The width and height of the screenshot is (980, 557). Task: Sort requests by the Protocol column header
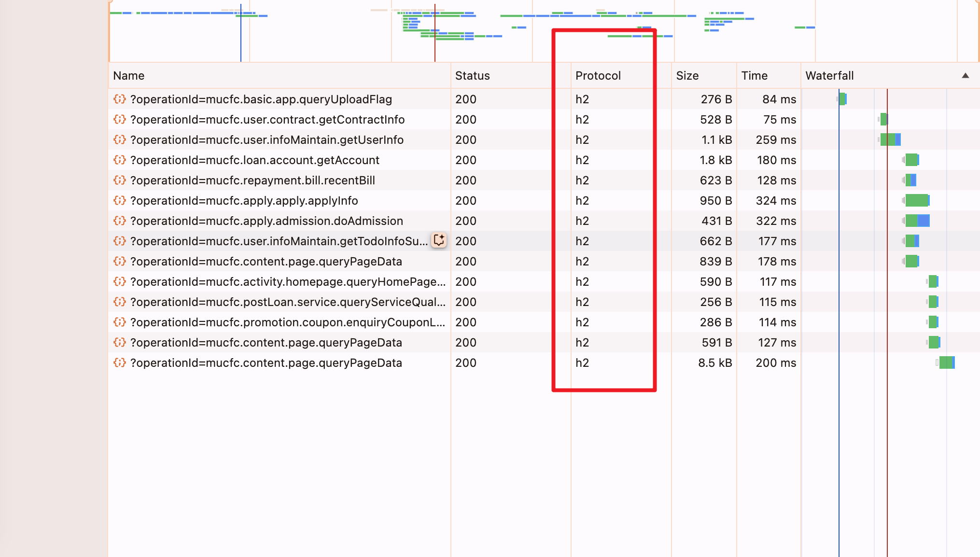coord(598,76)
